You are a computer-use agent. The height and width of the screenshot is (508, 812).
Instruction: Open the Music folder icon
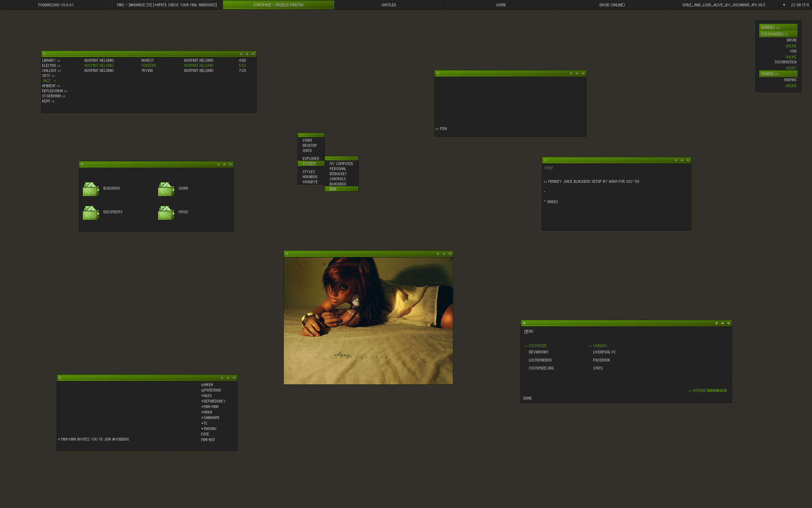pos(166,213)
